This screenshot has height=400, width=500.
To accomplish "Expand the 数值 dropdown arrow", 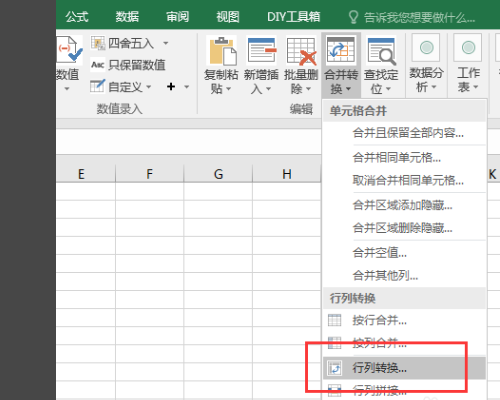I will pos(67,89).
